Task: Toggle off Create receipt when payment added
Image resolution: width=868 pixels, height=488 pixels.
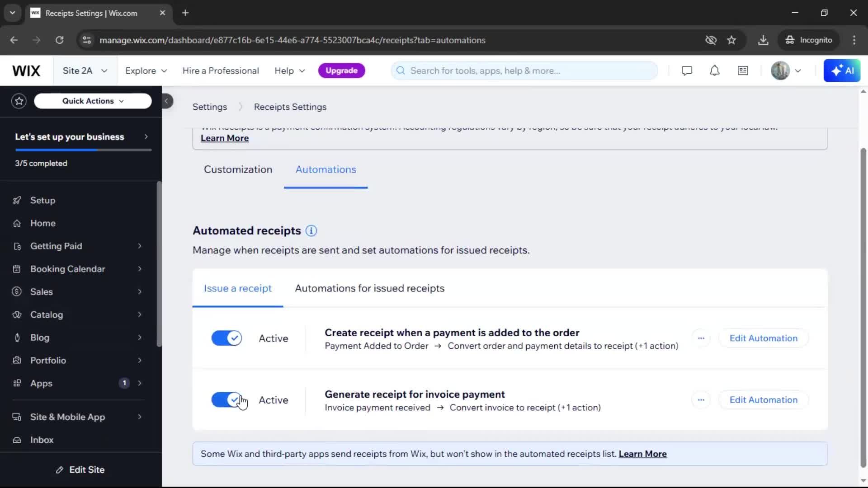Action: click(x=226, y=338)
